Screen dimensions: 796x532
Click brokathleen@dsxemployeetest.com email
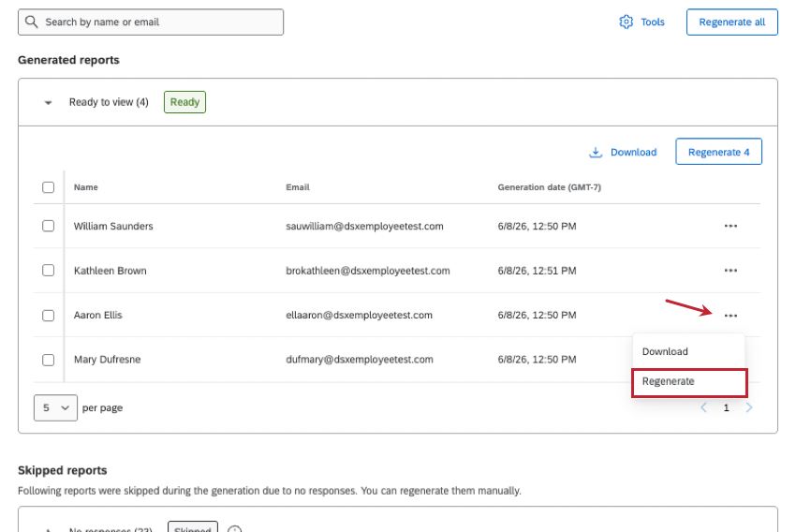(x=367, y=271)
